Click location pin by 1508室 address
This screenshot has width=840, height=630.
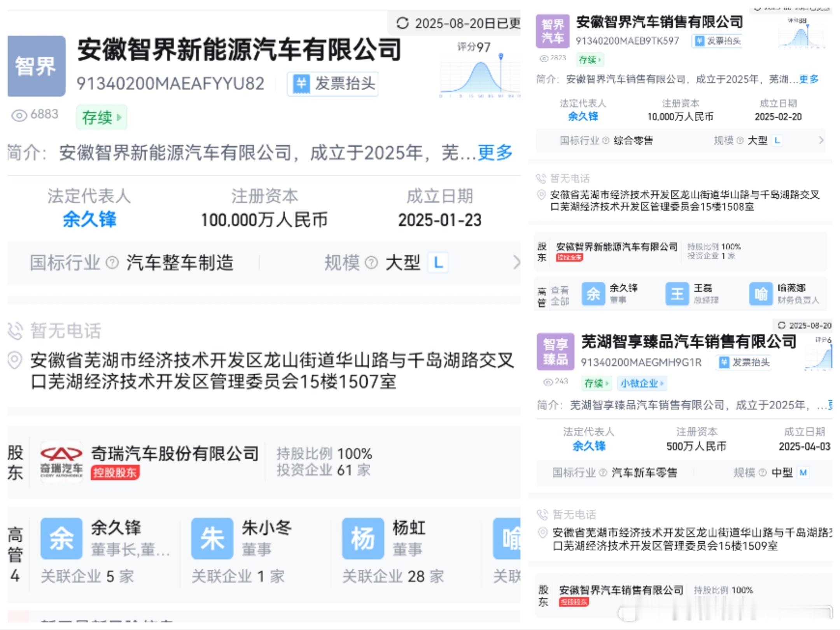(541, 195)
